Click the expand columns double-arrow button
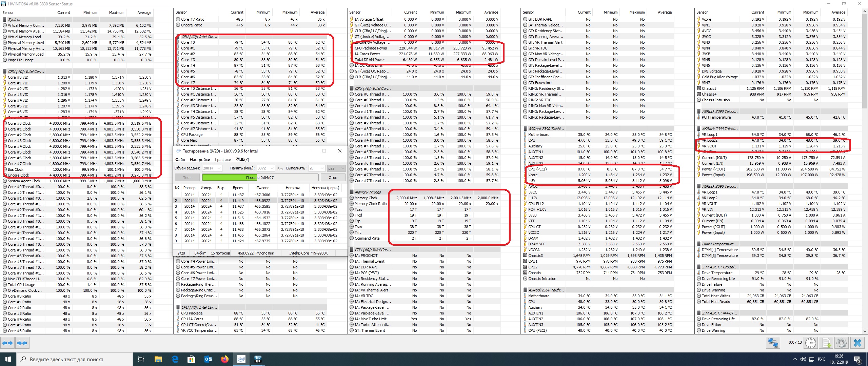The image size is (868, 366). [7, 343]
